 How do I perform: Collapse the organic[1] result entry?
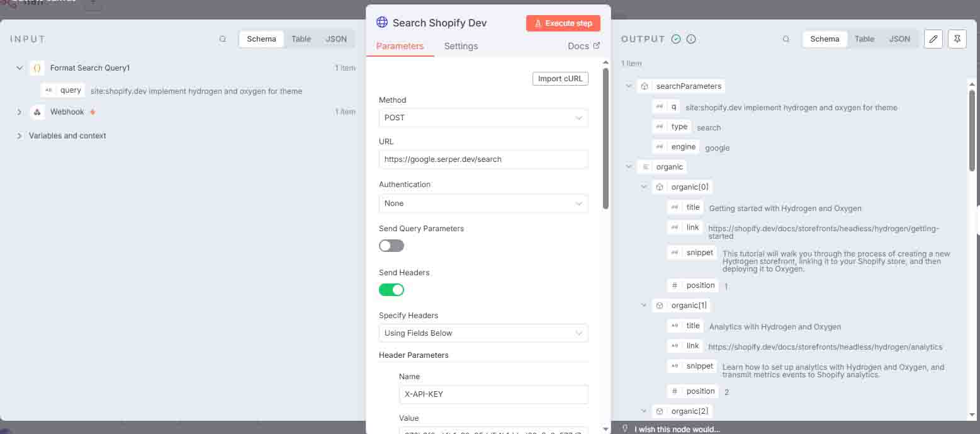[643, 305]
